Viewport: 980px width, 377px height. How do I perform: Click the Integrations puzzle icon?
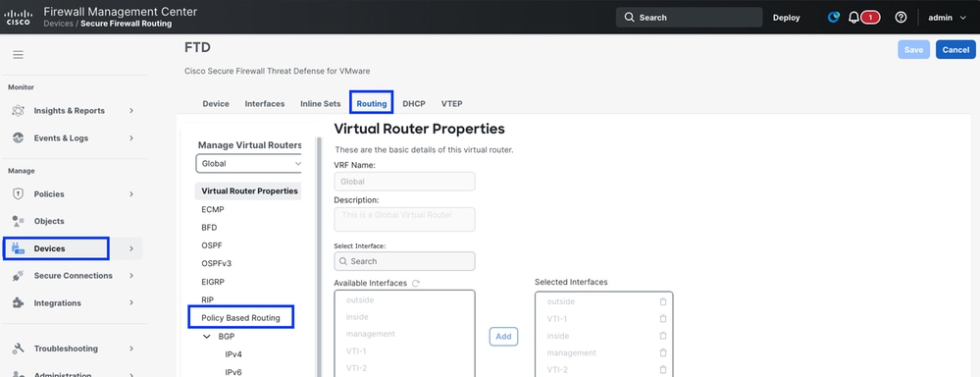[18, 303]
